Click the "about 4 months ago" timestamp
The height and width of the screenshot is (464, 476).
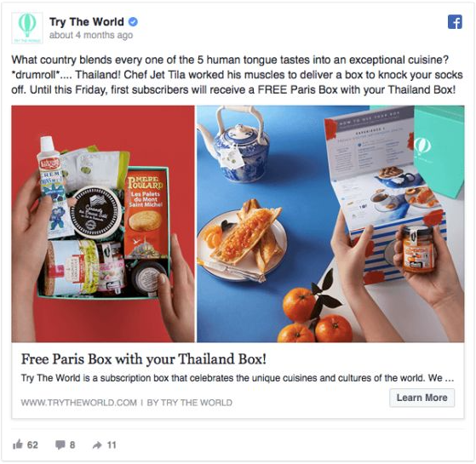click(91, 35)
